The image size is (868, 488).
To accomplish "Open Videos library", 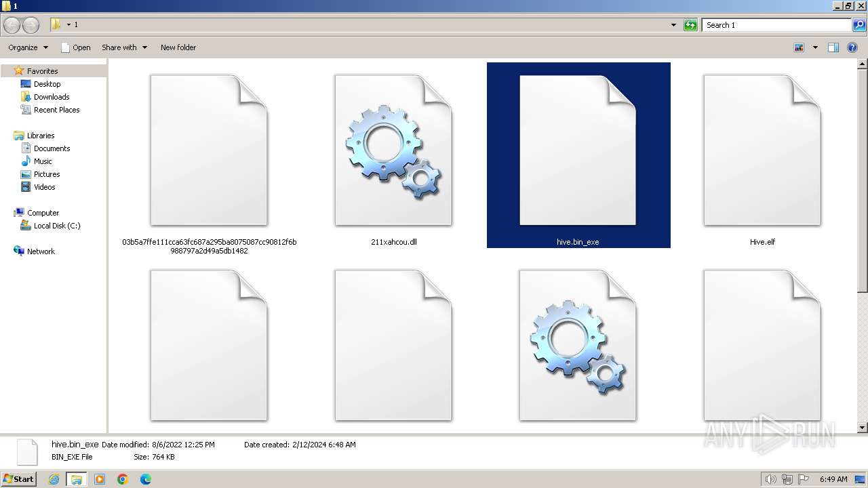I will pyautogui.click(x=44, y=187).
